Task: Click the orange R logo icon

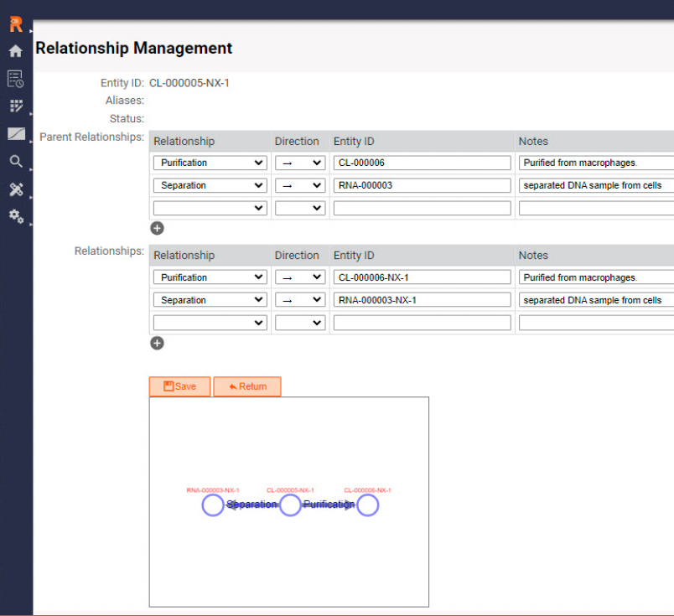Action: (x=16, y=24)
